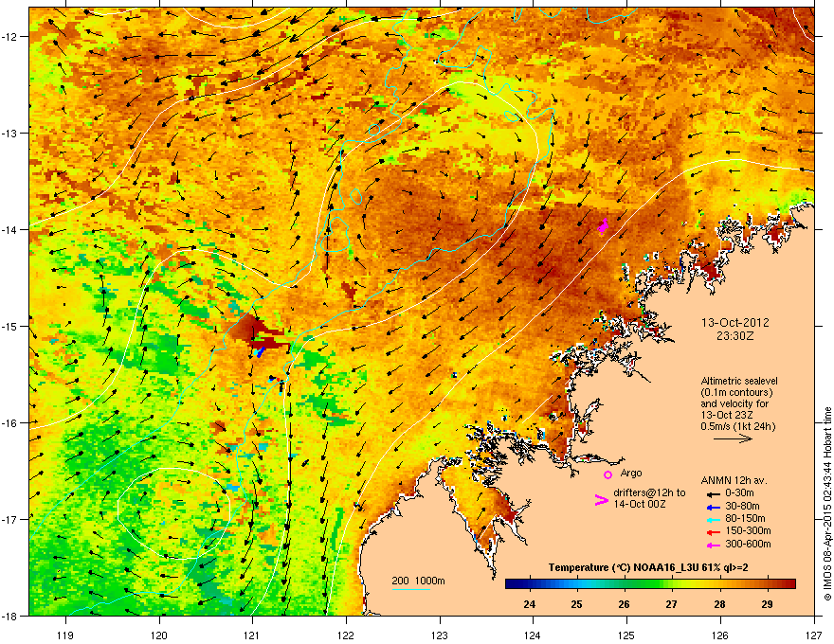This screenshot has height=644, width=834.
Task: Click the magenta 300-600m legend arrow
Action: pos(712,546)
